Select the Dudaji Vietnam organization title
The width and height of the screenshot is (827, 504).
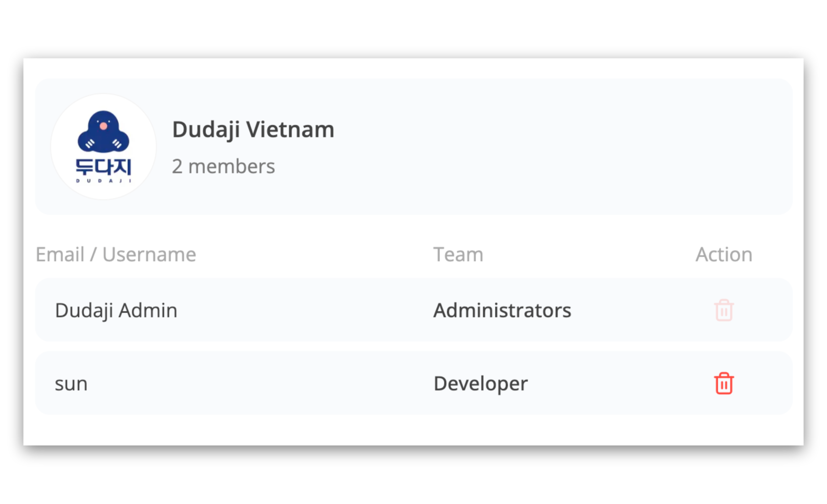click(253, 130)
